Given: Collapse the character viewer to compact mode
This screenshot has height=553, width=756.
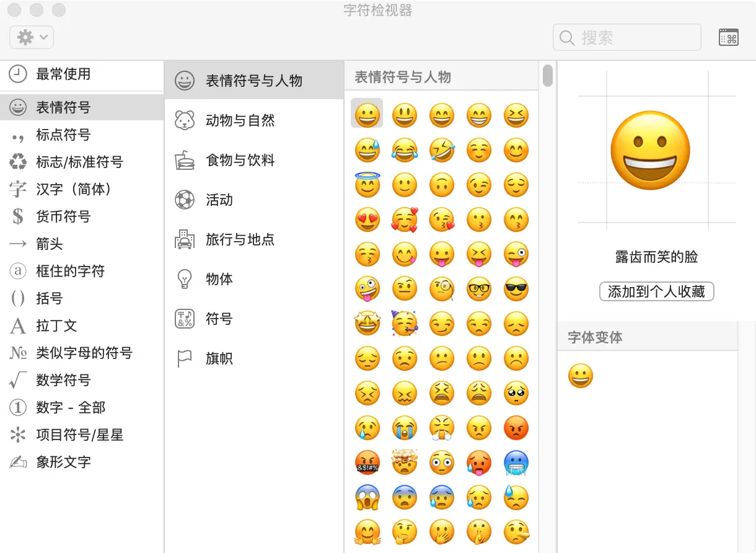Looking at the screenshot, I should pos(729,37).
